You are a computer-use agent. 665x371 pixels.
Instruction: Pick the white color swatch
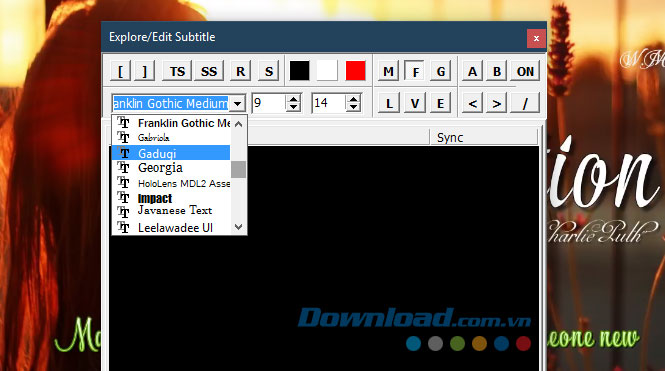(x=327, y=70)
